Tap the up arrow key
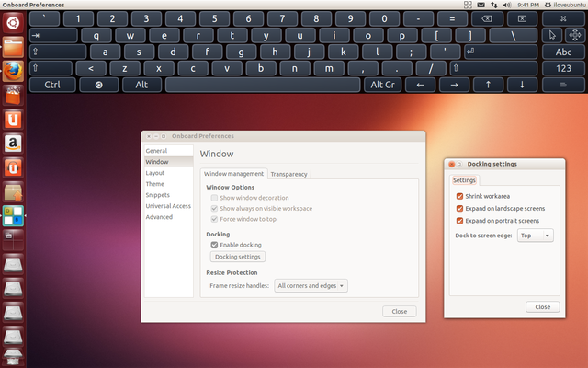Image resolution: width=588 pixels, height=368 pixels. coord(488,85)
